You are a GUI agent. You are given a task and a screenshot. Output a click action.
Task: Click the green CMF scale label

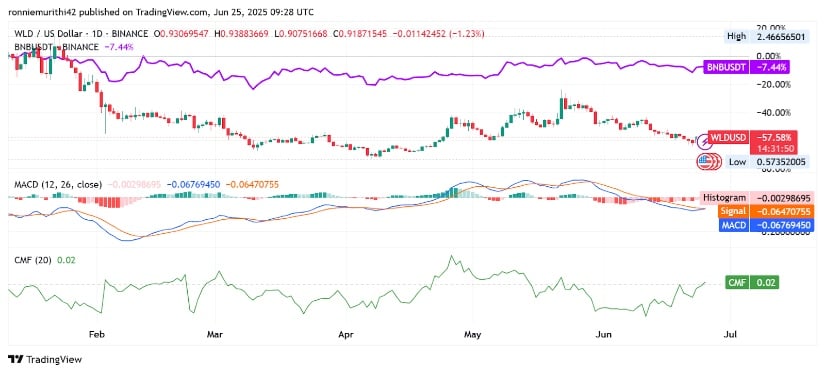coord(737,283)
